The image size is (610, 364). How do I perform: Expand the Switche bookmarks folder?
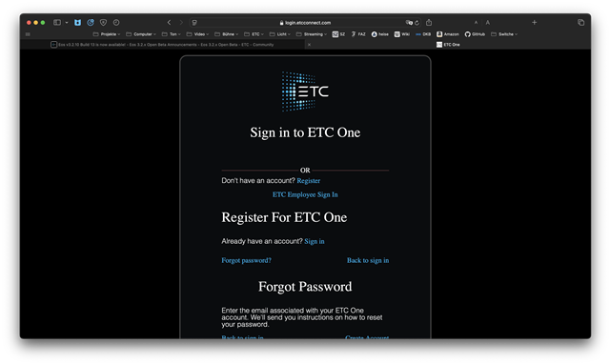pos(504,34)
